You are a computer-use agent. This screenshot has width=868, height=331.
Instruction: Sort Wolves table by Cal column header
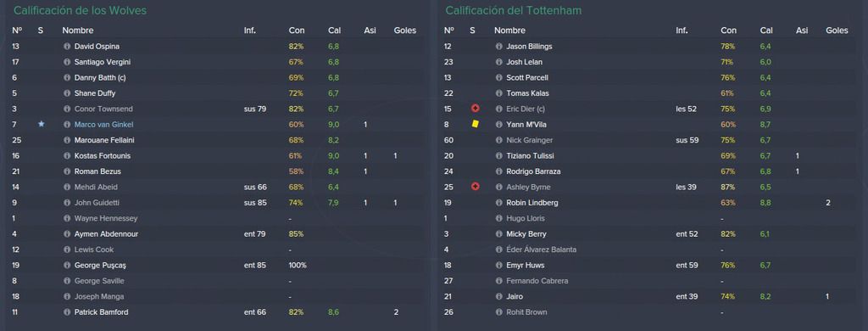tap(334, 31)
